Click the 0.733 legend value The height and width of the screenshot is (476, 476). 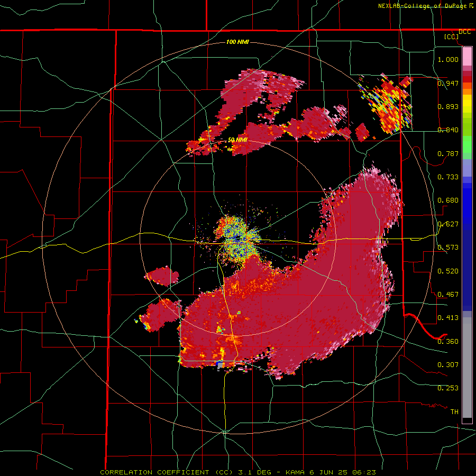448,177
